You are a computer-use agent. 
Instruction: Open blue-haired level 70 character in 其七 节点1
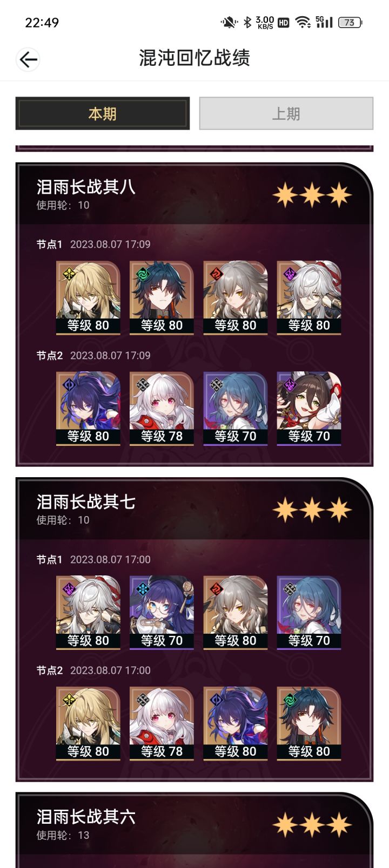coord(308,613)
